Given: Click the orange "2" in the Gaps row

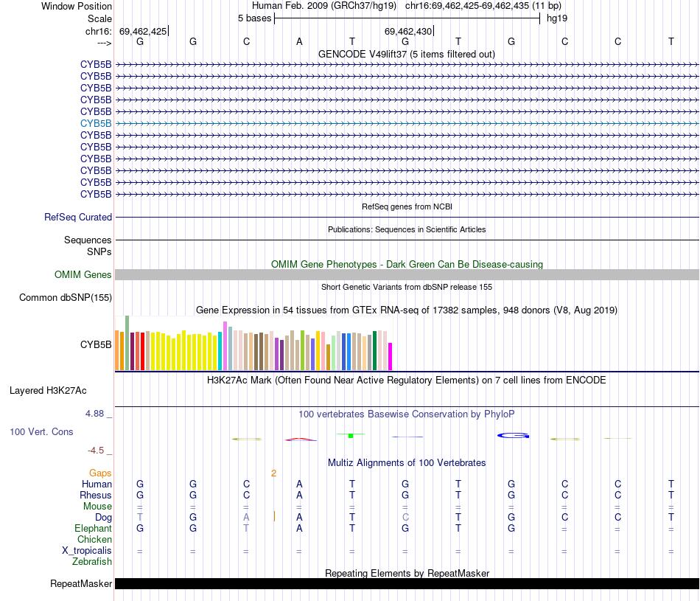Looking at the screenshot, I should tap(273, 473).
